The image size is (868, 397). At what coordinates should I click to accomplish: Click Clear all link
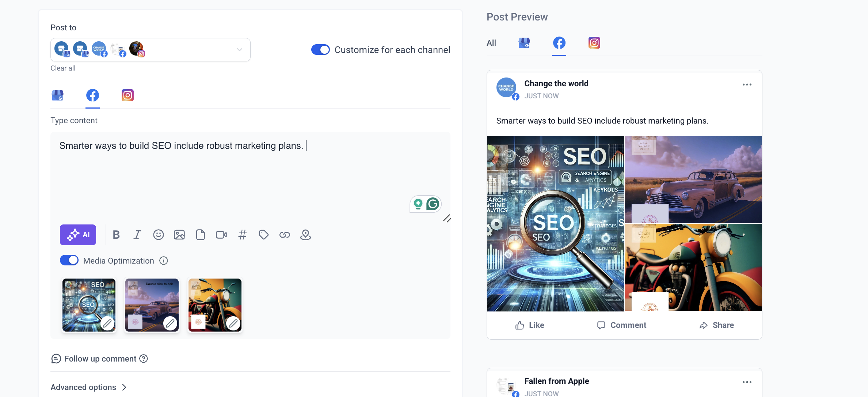tap(63, 68)
